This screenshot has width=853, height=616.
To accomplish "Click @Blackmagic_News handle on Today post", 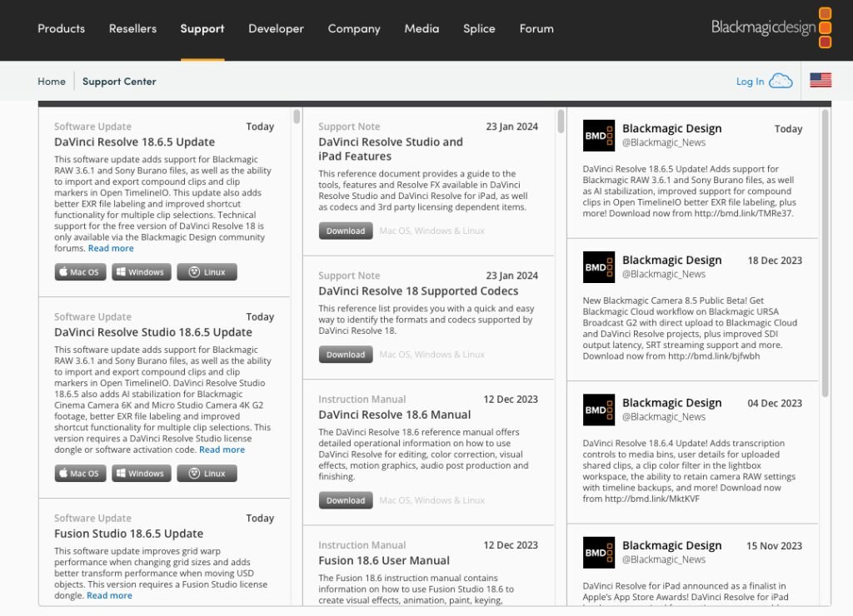I will tap(664, 142).
